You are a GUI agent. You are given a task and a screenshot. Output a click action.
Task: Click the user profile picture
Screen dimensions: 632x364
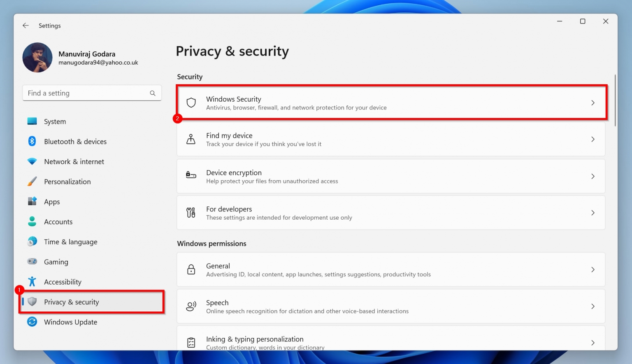[37, 58]
